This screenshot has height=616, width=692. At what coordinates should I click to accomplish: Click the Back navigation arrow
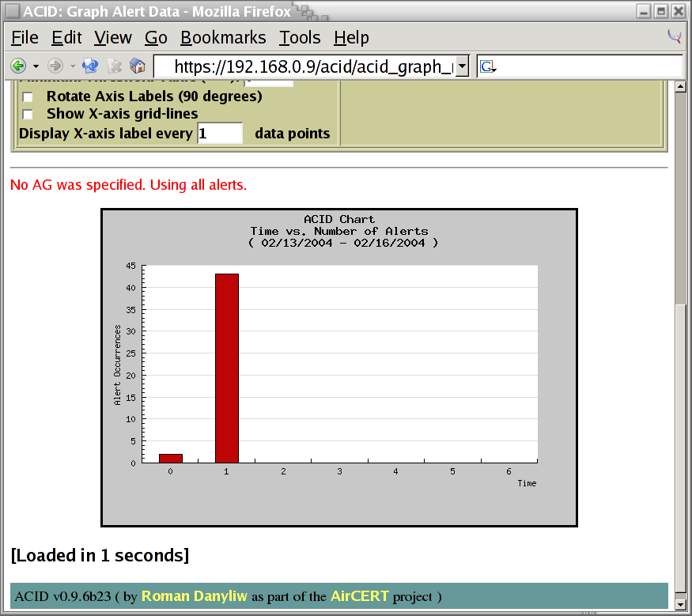[x=17, y=66]
